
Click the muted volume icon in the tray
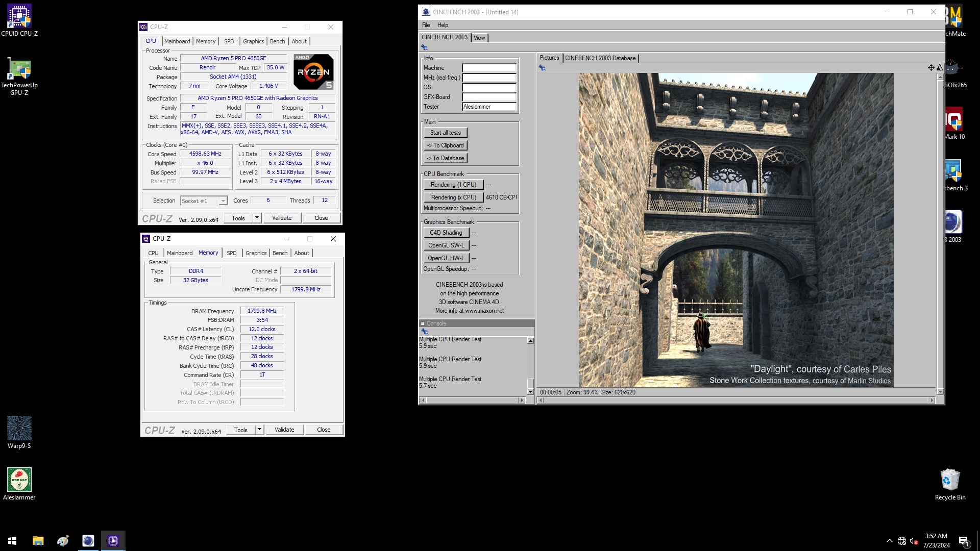coord(914,541)
